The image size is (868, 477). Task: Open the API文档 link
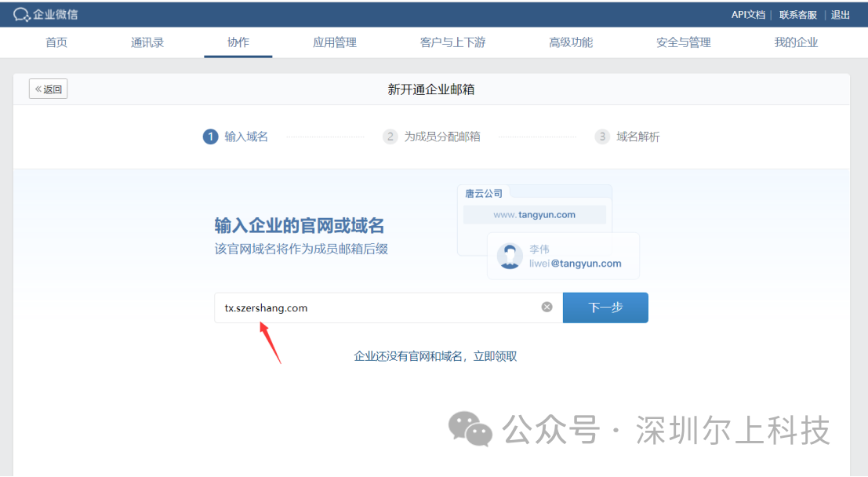748,14
